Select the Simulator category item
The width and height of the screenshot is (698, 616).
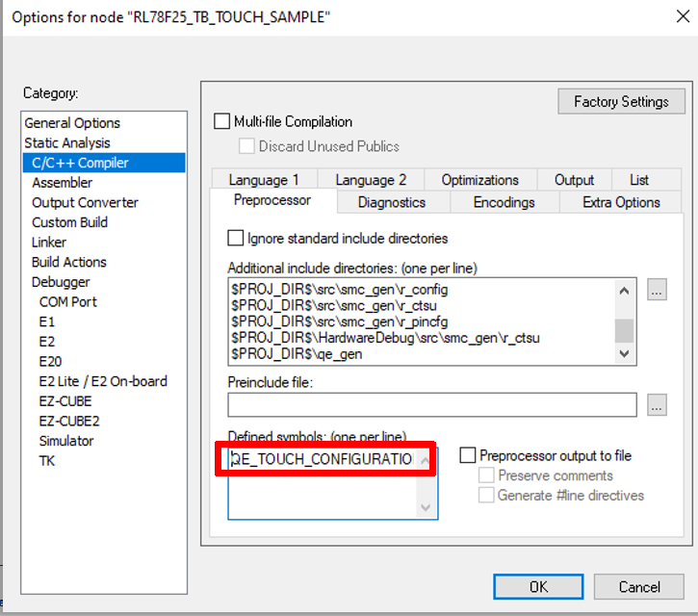(66, 441)
